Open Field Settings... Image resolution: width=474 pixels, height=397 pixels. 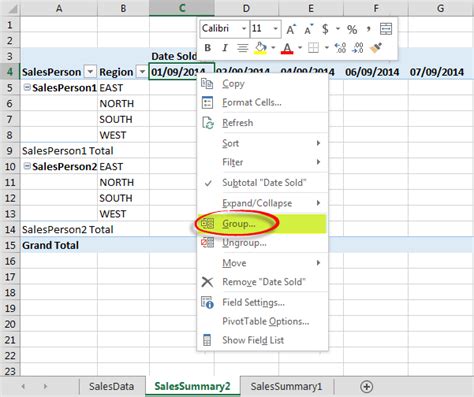[262, 302]
